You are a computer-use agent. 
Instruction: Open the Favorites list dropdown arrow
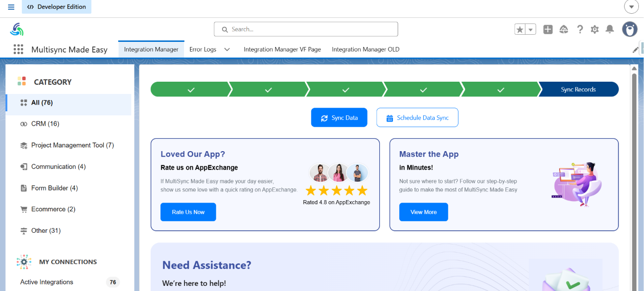[x=531, y=30]
